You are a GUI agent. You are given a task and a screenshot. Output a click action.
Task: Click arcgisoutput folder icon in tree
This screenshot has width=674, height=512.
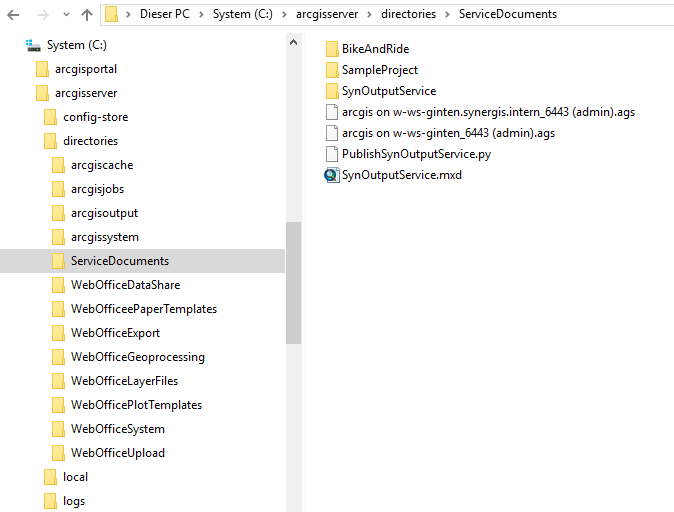coord(58,213)
